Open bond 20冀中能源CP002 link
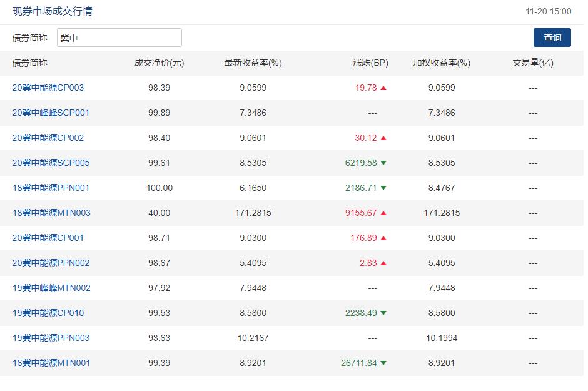The height and width of the screenshot is (391, 588). 48,138
